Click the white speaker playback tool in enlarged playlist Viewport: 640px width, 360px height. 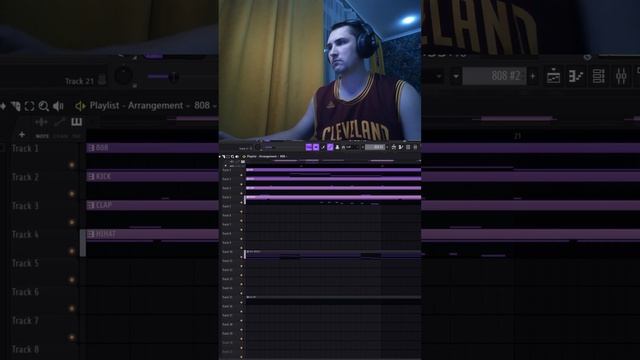[58, 106]
